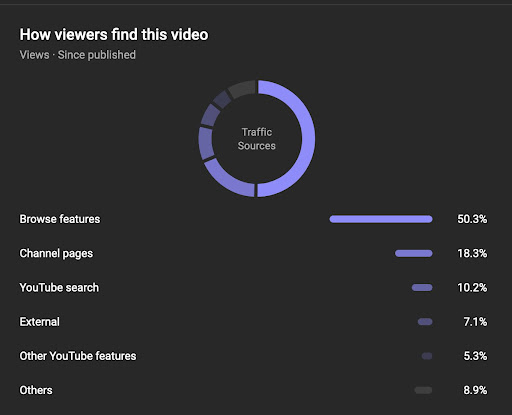Click the External progress bar
Image resolution: width=512 pixels, height=415 pixels.
(x=425, y=322)
